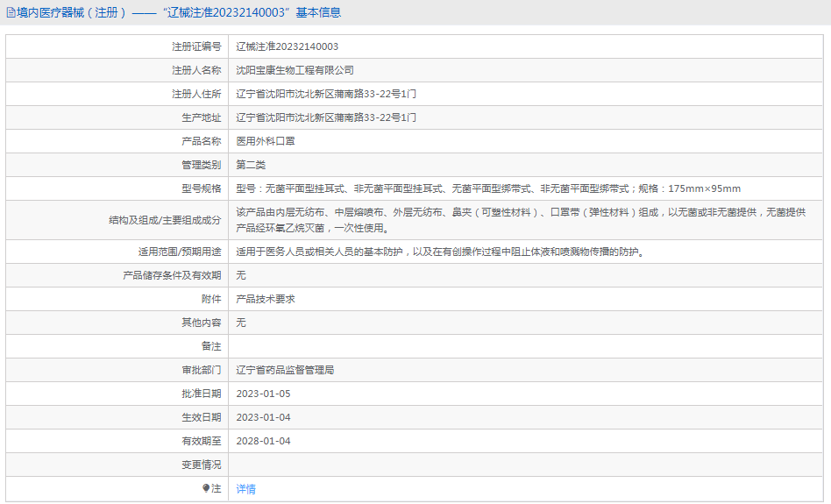Select the intended use text 适用于医务人员

[x=441, y=252]
